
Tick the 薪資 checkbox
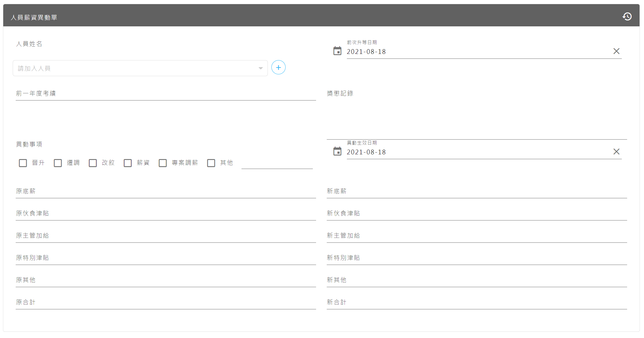[128, 163]
